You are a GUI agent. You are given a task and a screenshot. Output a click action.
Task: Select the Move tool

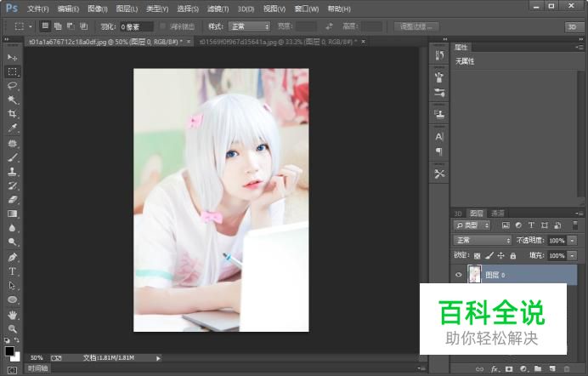12,57
